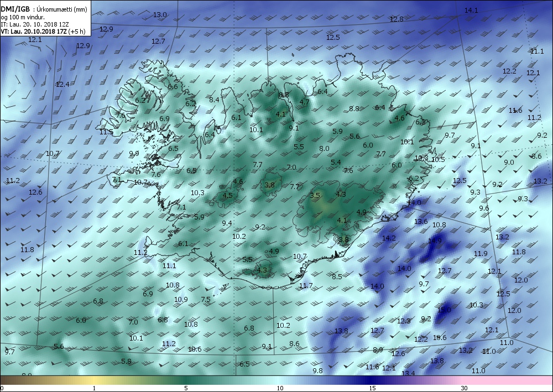This screenshot has width=553, height=392.
Task: Click the 1 label on color scale
Action: 94,388
